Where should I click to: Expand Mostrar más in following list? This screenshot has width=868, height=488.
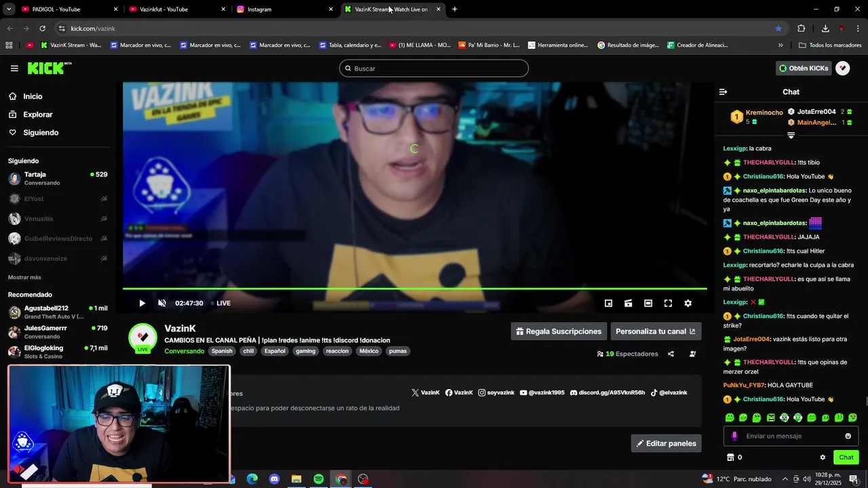tap(24, 277)
